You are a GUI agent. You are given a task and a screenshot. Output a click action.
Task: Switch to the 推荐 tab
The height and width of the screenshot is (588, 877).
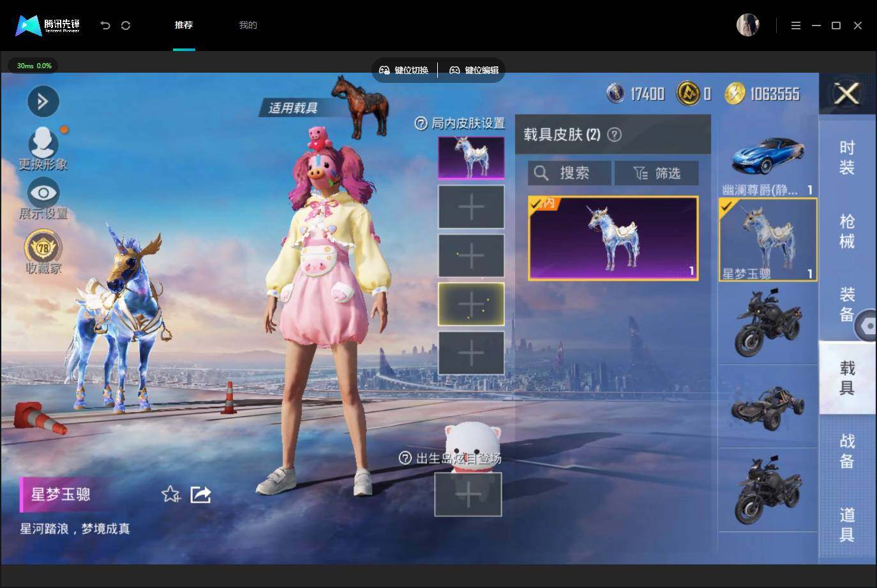click(x=184, y=25)
